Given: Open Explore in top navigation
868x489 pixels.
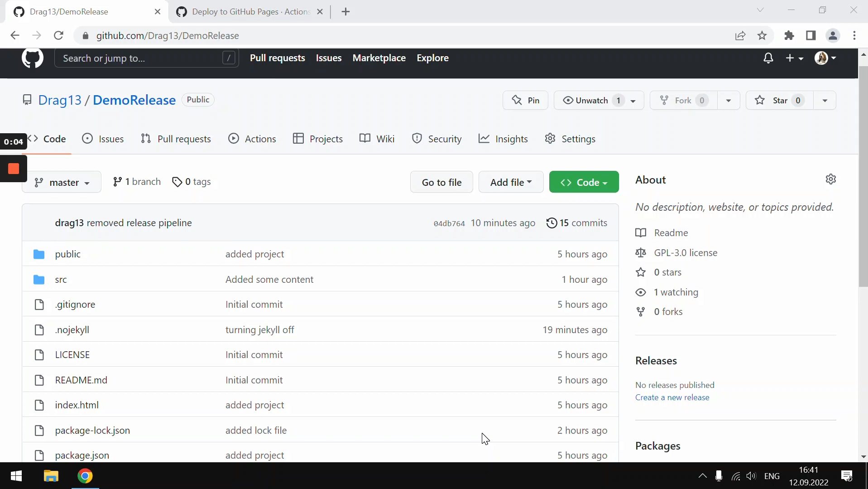Looking at the screenshot, I should point(432,58).
